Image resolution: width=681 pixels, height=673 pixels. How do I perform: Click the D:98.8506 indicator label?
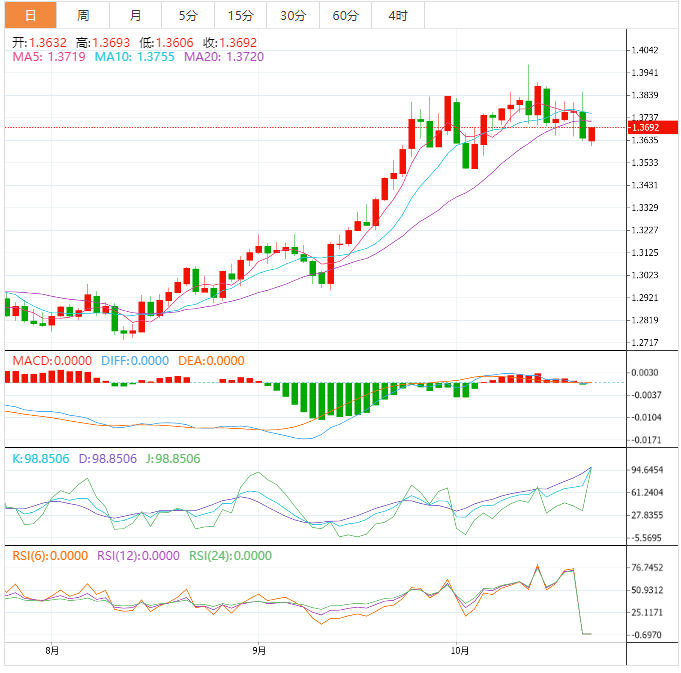pos(108,459)
